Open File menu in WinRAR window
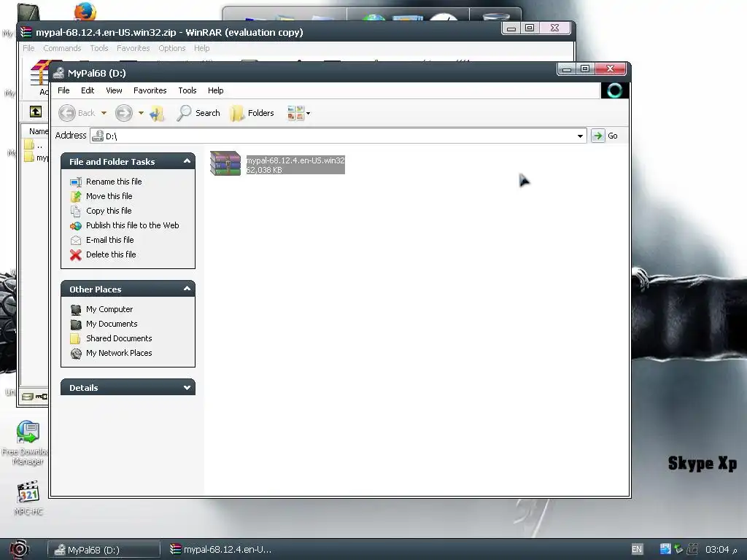This screenshot has width=747, height=560. (28, 48)
